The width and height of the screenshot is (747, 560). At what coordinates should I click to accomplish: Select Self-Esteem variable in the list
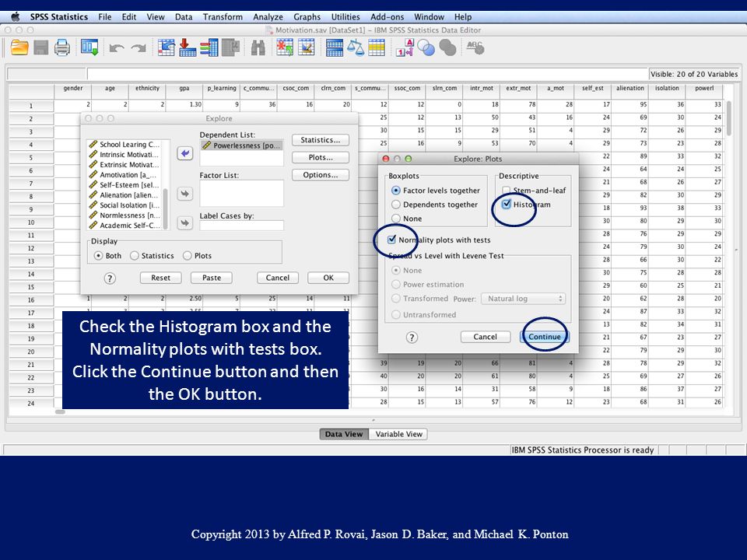124,185
